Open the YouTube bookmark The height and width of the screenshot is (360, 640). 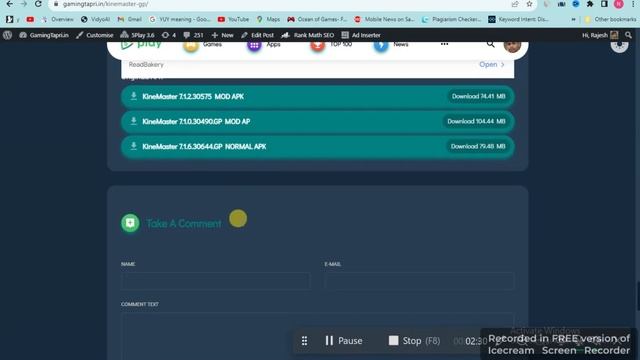tap(233, 19)
